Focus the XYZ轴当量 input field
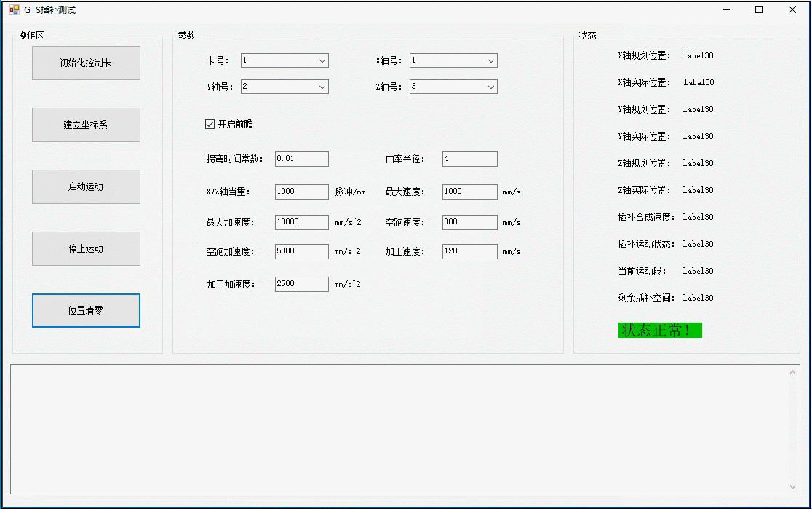812x509 pixels. [x=301, y=192]
